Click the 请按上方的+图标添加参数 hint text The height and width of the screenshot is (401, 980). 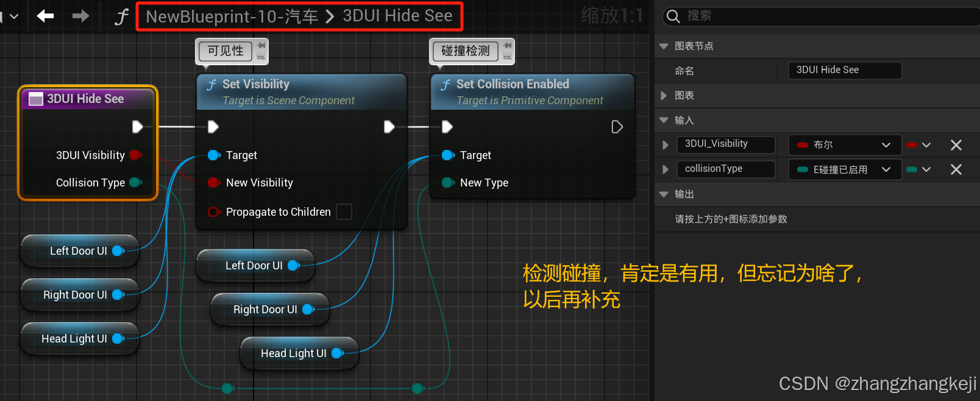point(731,219)
